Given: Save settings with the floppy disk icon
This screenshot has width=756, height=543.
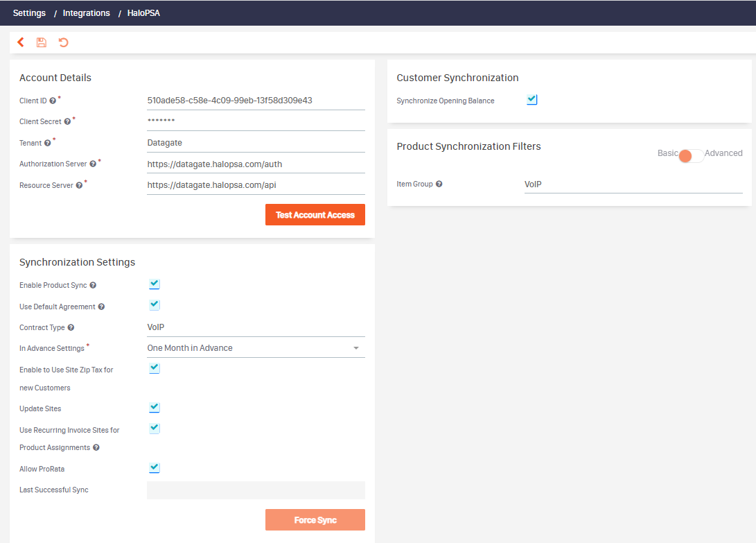Looking at the screenshot, I should [42, 42].
